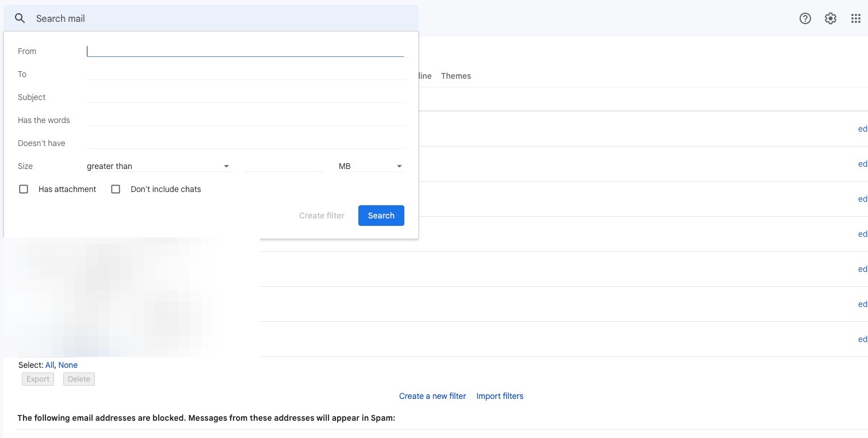Focus the From input field

[245, 51]
